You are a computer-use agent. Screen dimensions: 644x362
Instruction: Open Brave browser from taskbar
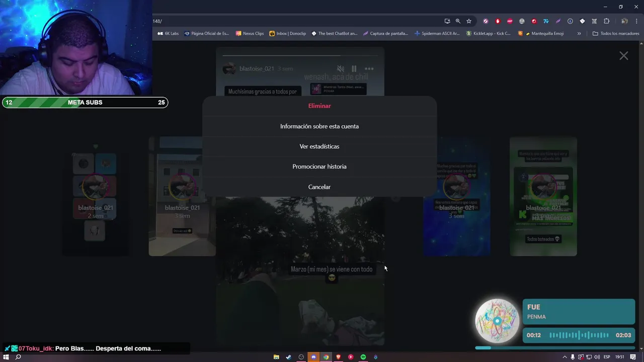point(338,357)
